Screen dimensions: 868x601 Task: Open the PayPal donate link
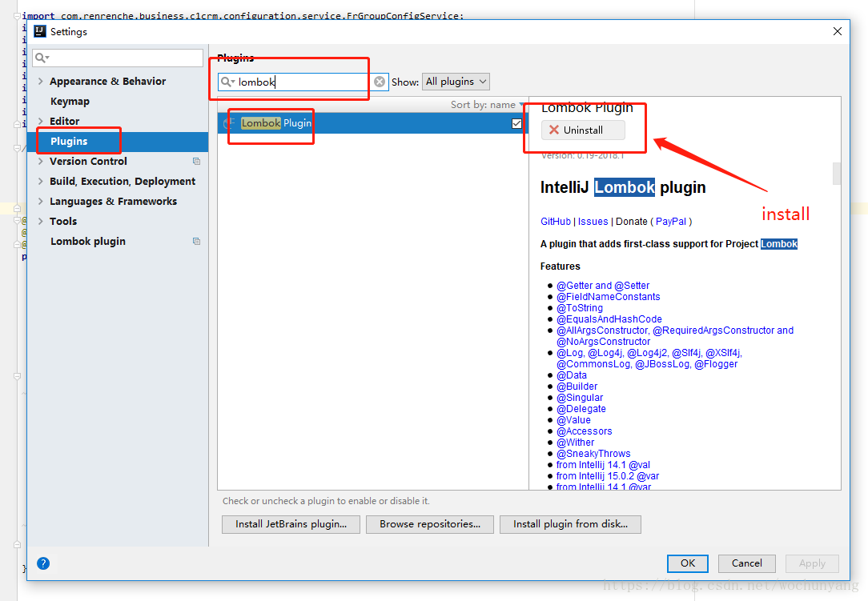pos(671,222)
